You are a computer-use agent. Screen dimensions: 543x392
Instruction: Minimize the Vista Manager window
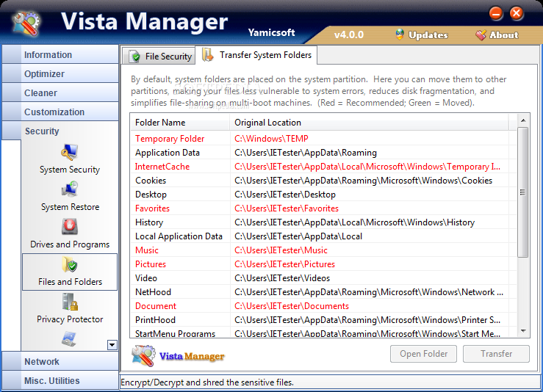pyautogui.click(x=496, y=13)
